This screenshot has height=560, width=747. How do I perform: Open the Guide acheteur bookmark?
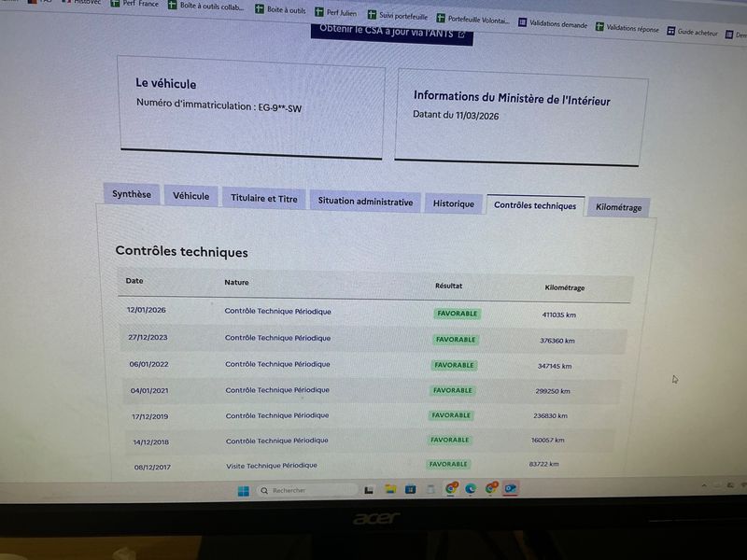[x=692, y=32]
